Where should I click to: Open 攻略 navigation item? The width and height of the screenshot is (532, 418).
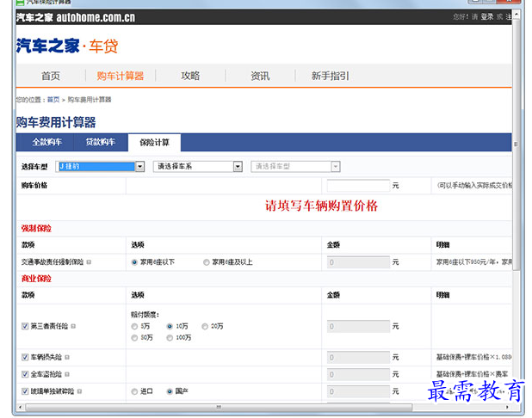pyautogui.click(x=190, y=76)
